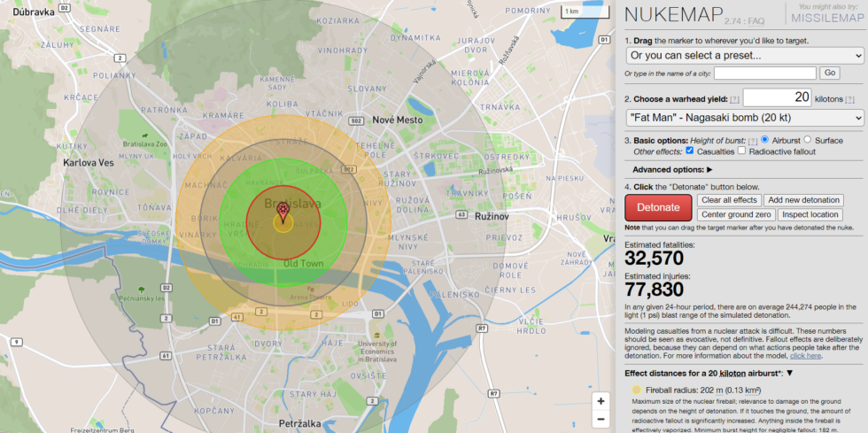Uncheck the Casualties checkbox
This screenshot has height=433, width=868.
689,151
